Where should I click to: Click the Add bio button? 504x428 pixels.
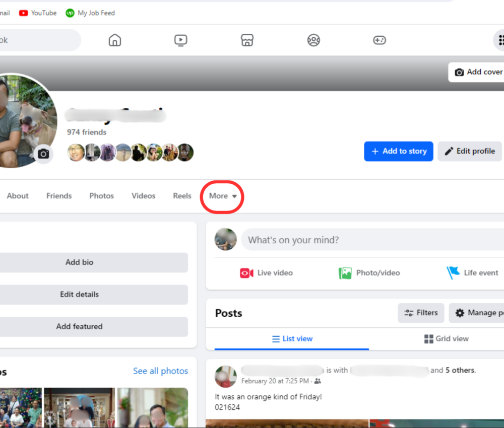(79, 262)
